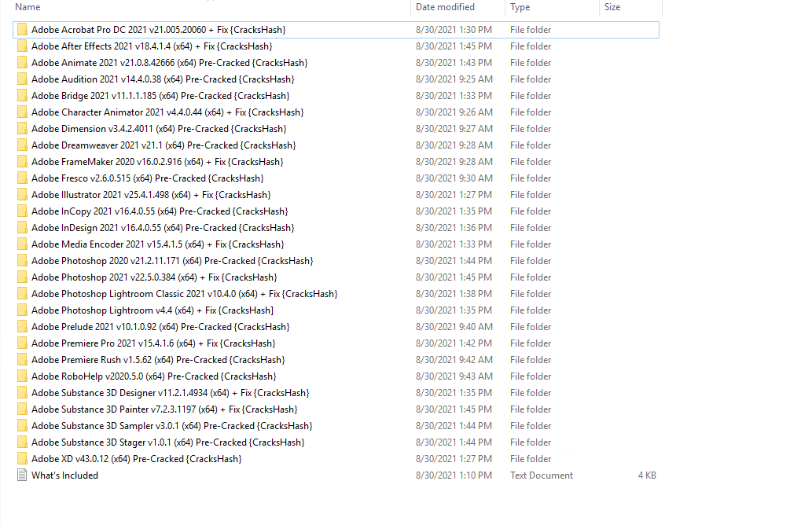Click the Adobe Premiere Rush folder icon
The image size is (812, 525).
[x=22, y=360]
